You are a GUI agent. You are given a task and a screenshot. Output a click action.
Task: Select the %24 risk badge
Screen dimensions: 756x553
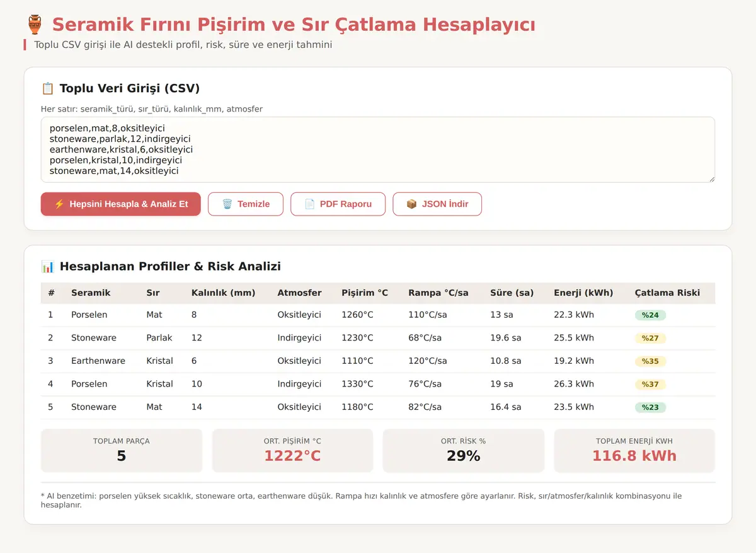[650, 315]
